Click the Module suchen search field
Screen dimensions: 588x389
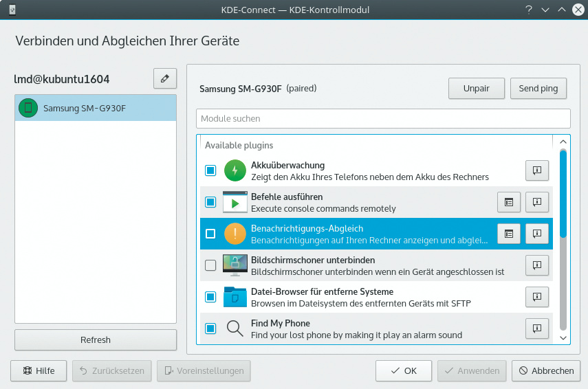383,119
